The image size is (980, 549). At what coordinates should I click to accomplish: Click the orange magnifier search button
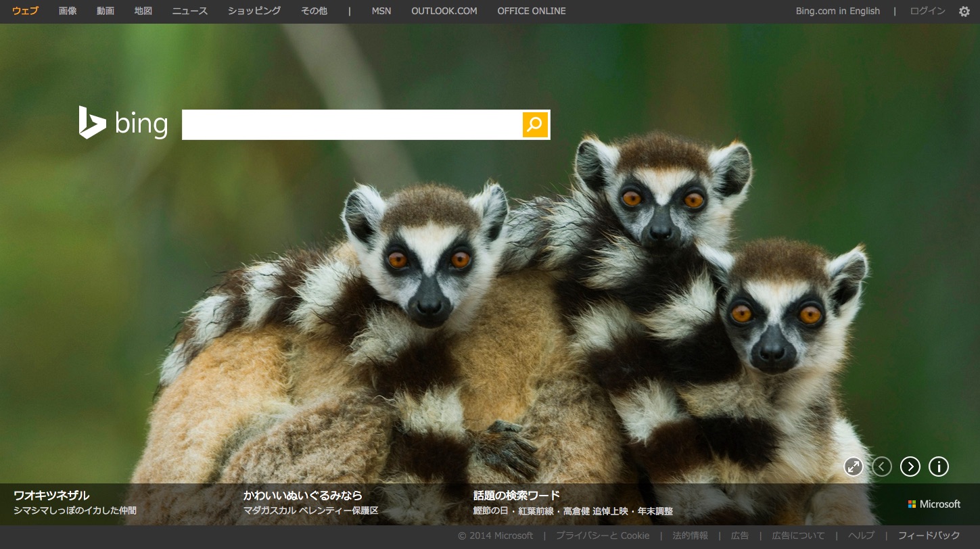(x=534, y=124)
